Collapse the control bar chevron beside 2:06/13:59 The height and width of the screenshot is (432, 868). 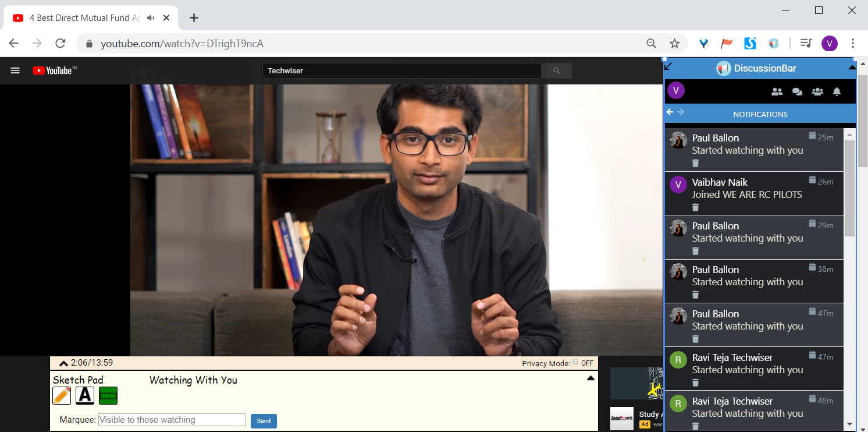click(63, 363)
